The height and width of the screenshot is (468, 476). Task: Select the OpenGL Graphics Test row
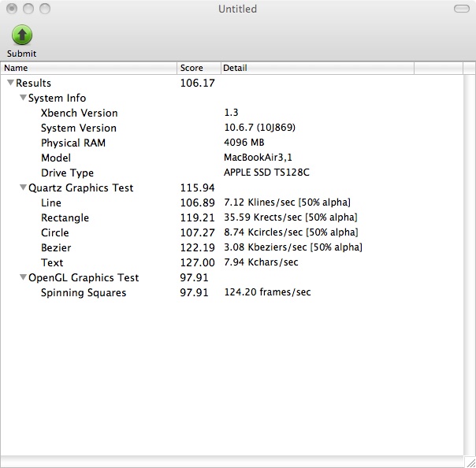pyautogui.click(x=232, y=277)
